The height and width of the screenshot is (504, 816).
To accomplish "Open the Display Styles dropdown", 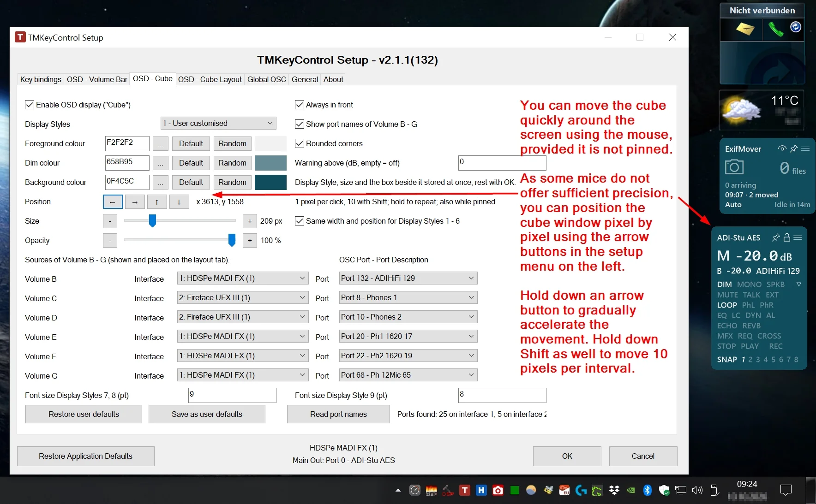I will 218,124.
